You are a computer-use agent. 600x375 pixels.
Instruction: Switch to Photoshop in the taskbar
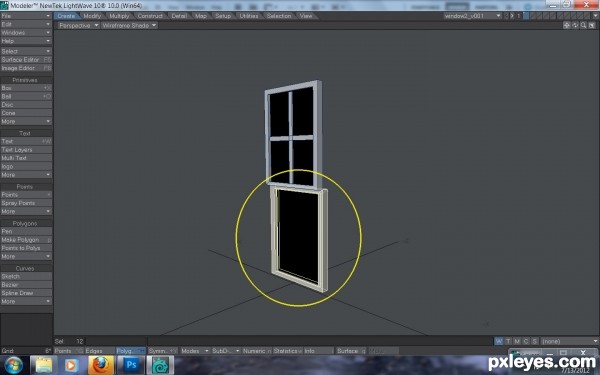(131, 365)
